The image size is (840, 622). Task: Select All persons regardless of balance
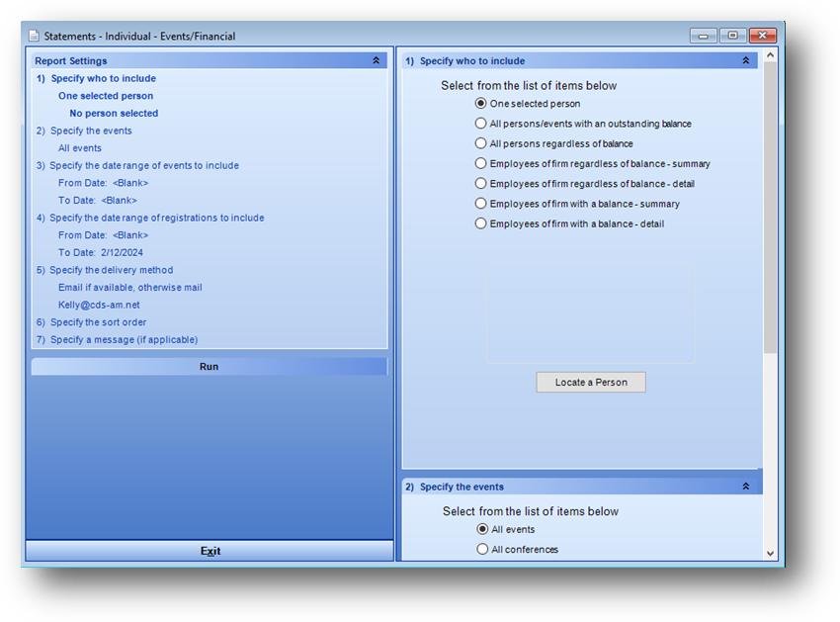point(480,143)
